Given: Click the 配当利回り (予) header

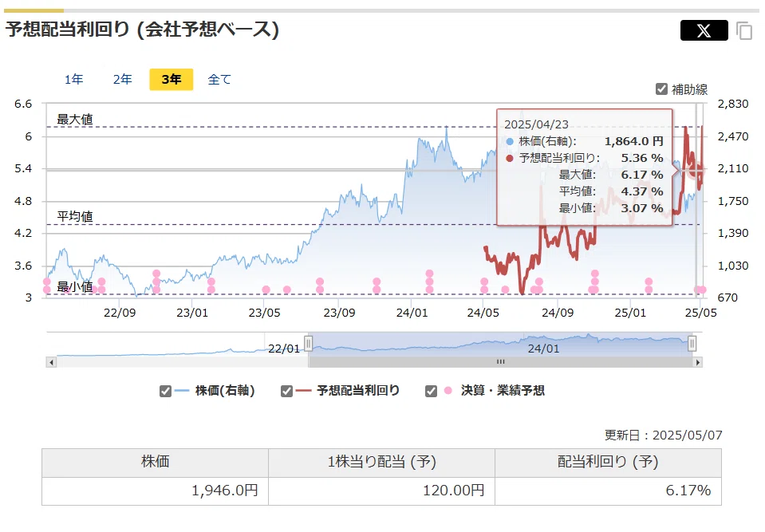Looking at the screenshot, I should pyautogui.click(x=608, y=463).
